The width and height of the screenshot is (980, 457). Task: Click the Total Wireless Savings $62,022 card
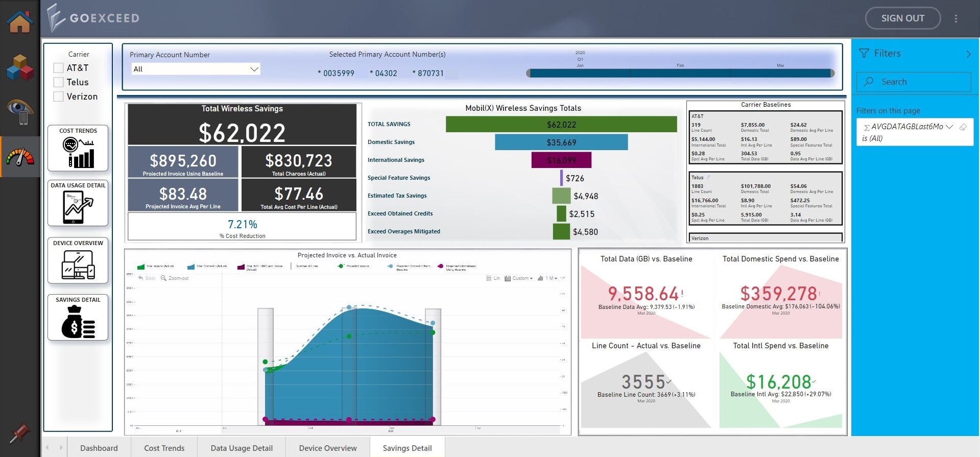point(242,124)
